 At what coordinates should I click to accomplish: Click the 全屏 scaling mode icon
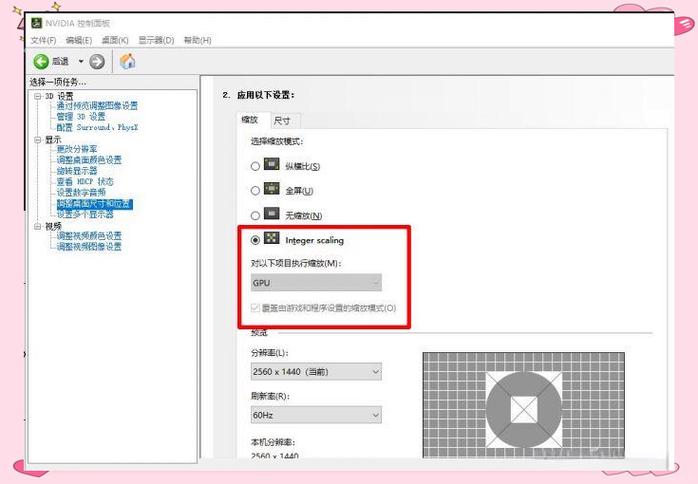pyautogui.click(x=272, y=189)
